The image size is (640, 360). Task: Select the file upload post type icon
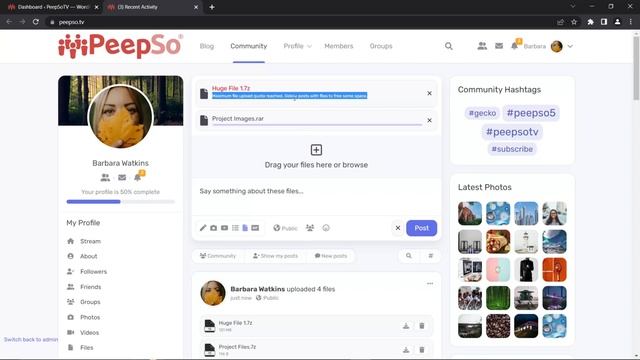pos(245,228)
